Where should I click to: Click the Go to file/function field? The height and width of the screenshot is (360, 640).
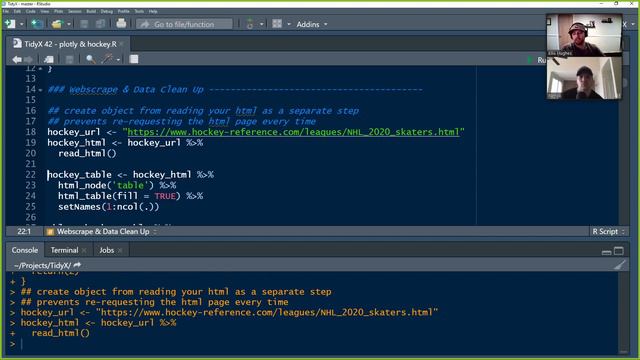coord(184,24)
